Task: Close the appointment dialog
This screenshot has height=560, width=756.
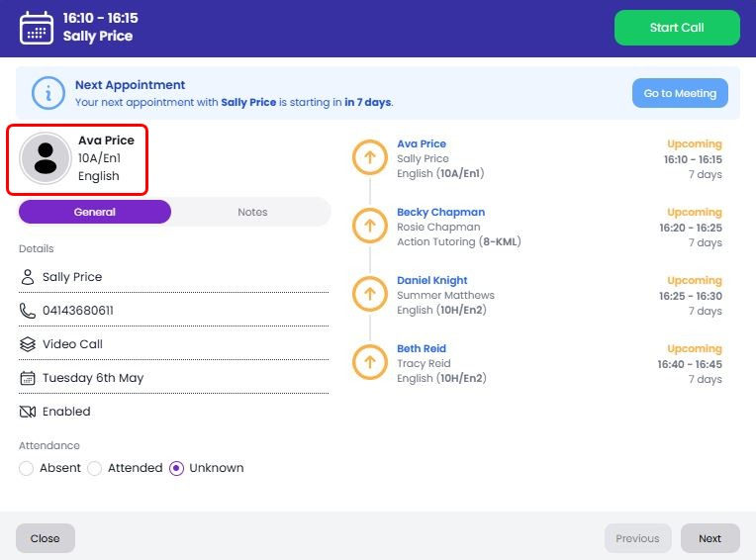Action: pyautogui.click(x=46, y=538)
